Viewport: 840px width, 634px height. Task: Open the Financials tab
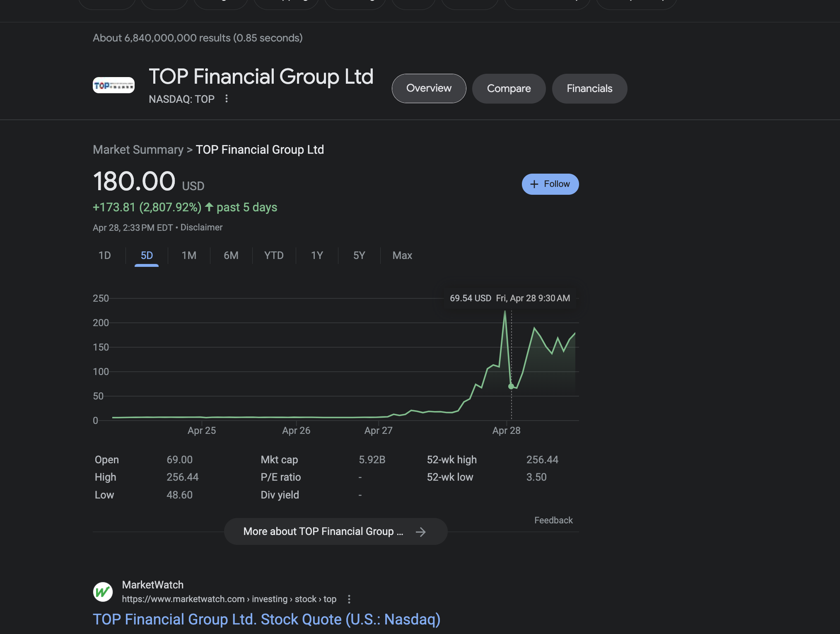tap(589, 89)
